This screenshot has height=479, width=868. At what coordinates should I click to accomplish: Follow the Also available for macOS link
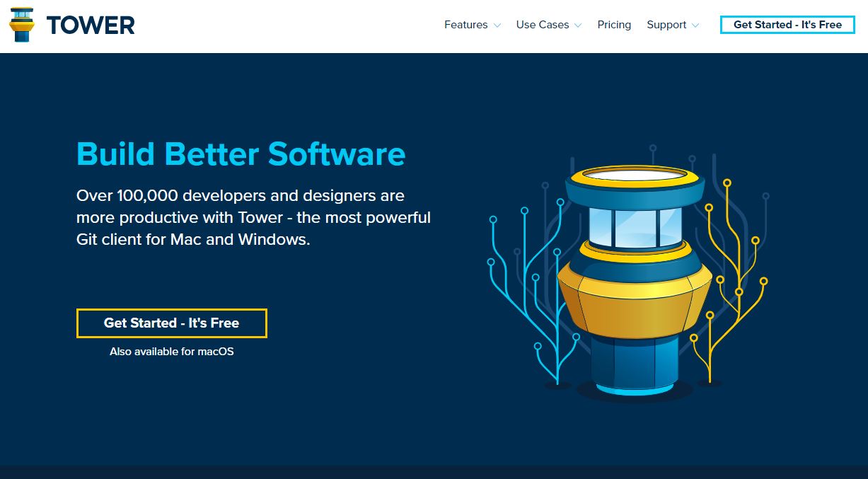click(172, 351)
